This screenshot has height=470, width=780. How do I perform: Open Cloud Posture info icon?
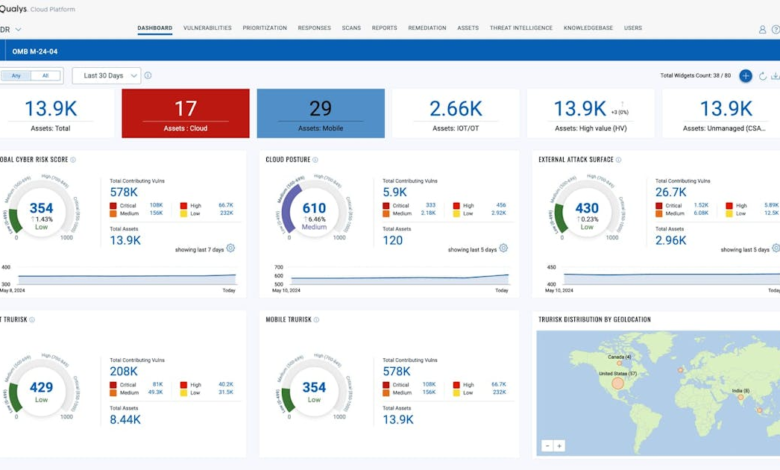[315, 160]
